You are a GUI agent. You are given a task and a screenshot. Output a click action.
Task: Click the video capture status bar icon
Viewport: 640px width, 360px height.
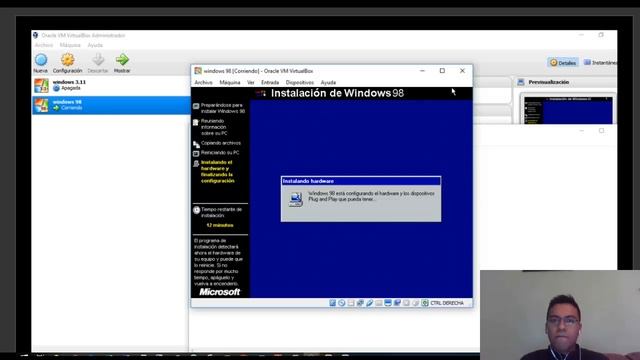tap(397, 303)
